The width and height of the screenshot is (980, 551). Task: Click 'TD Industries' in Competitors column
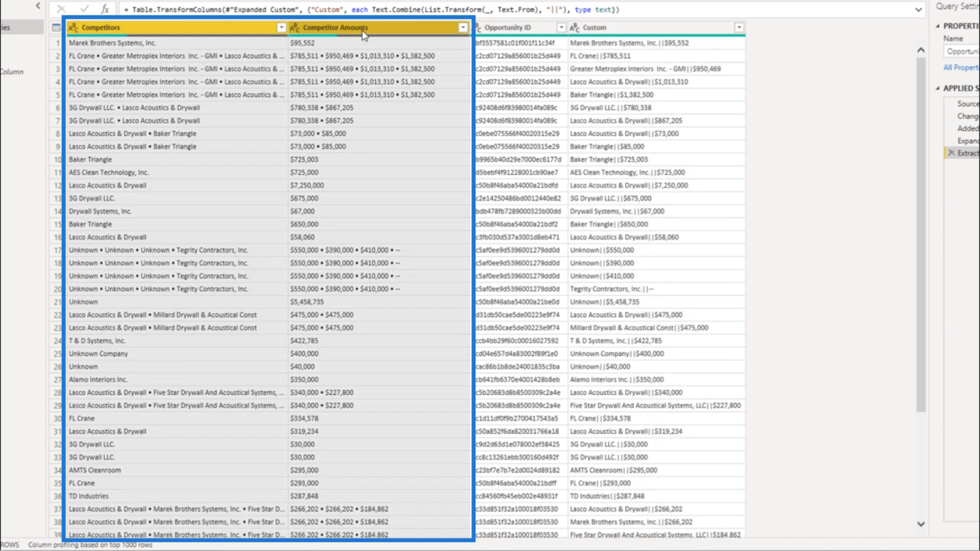pyautogui.click(x=177, y=496)
